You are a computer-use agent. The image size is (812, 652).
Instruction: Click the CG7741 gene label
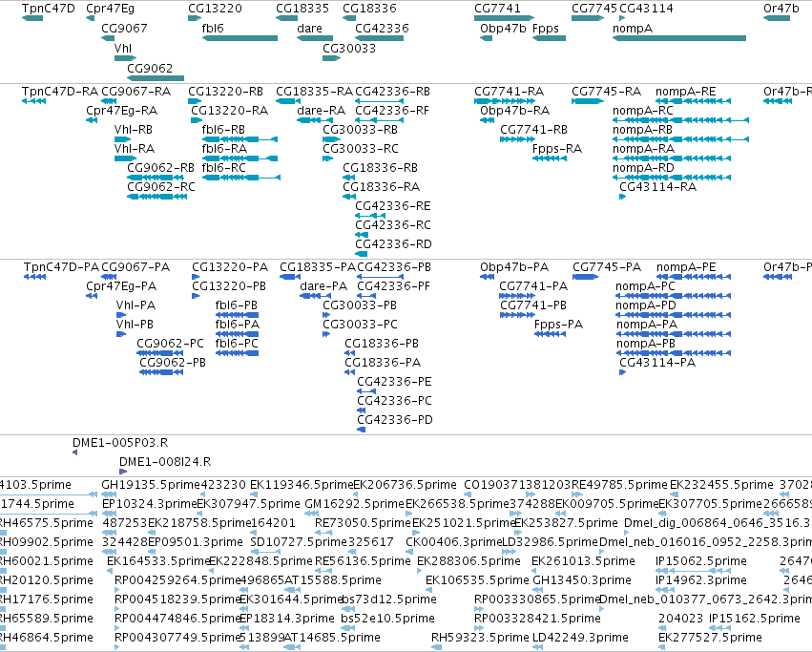pyautogui.click(x=498, y=9)
